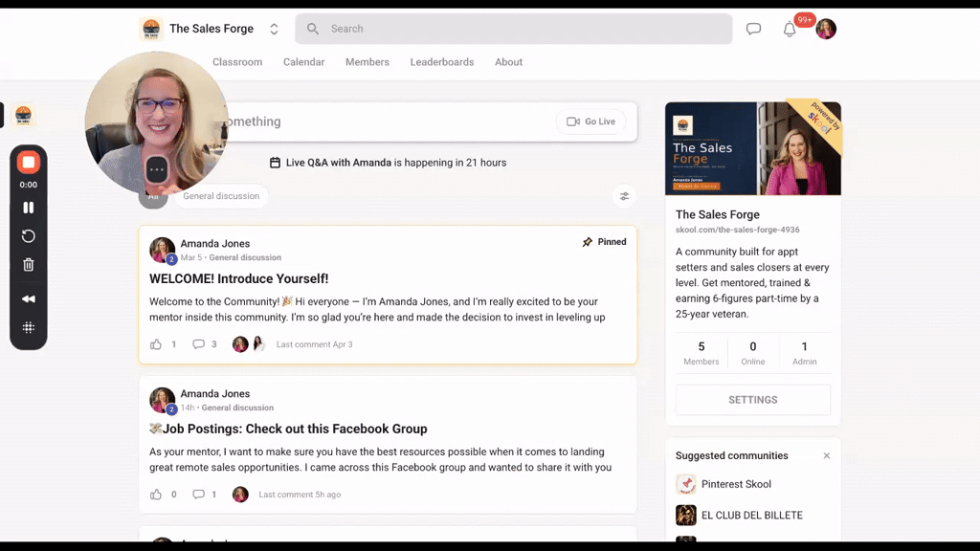Open the notifications bell with 99+ badge
Image resolution: width=980 pixels, height=551 pixels.
coord(790,29)
